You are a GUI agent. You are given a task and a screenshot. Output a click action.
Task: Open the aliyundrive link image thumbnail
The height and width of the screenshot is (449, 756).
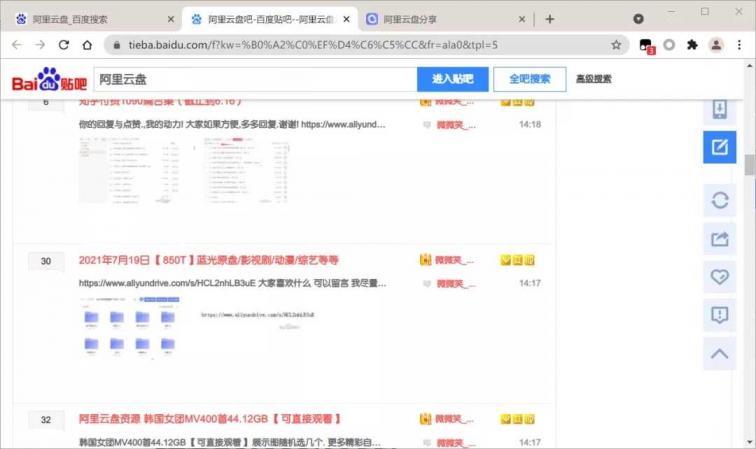258,320
